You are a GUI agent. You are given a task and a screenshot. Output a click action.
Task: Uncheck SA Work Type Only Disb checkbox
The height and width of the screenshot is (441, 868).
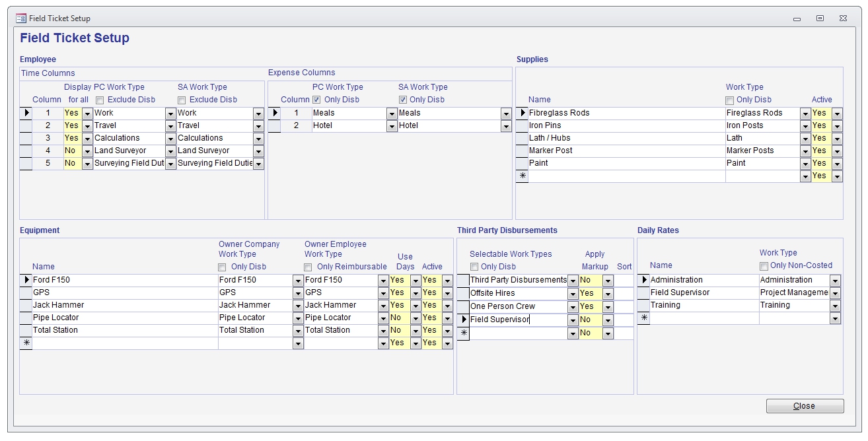click(403, 100)
